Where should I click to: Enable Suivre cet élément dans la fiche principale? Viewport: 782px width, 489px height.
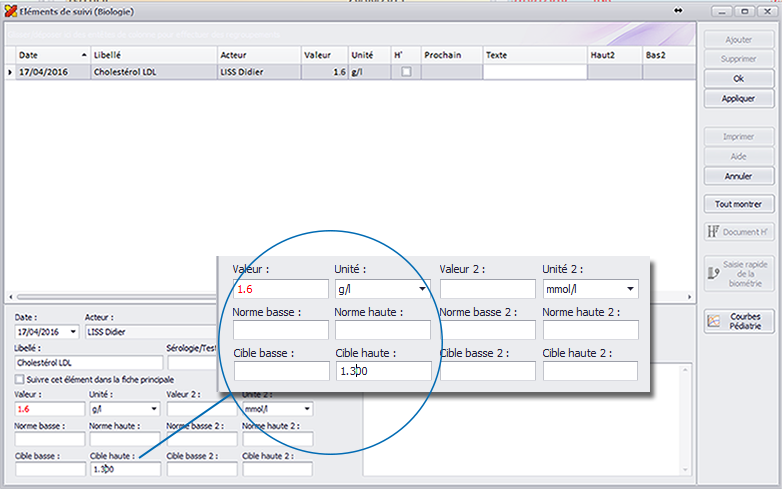coord(20,380)
